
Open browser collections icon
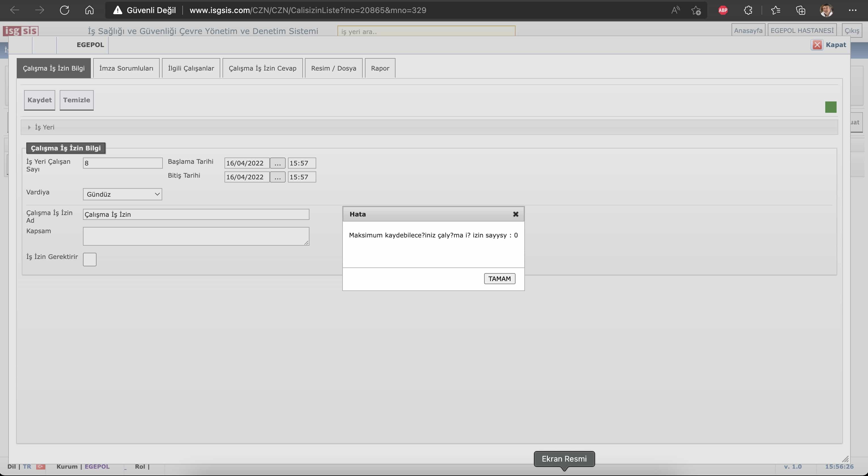[801, 10]
